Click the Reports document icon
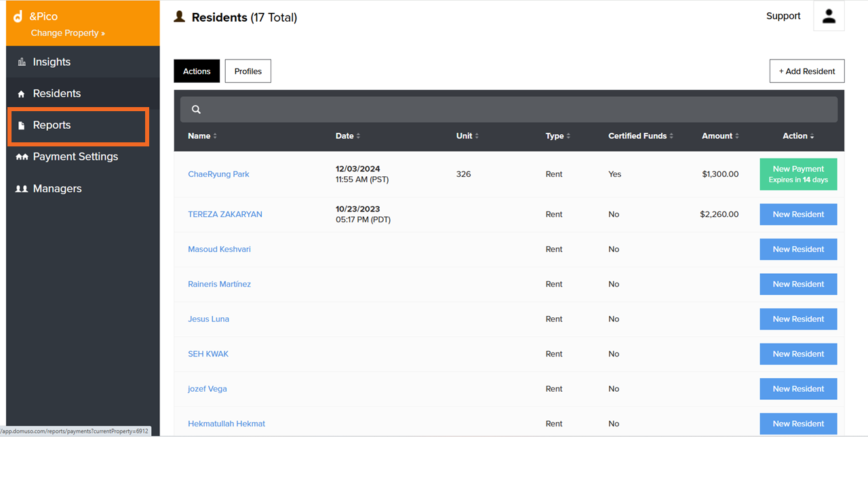Screen dimensions: 868x488 [22, 125]
